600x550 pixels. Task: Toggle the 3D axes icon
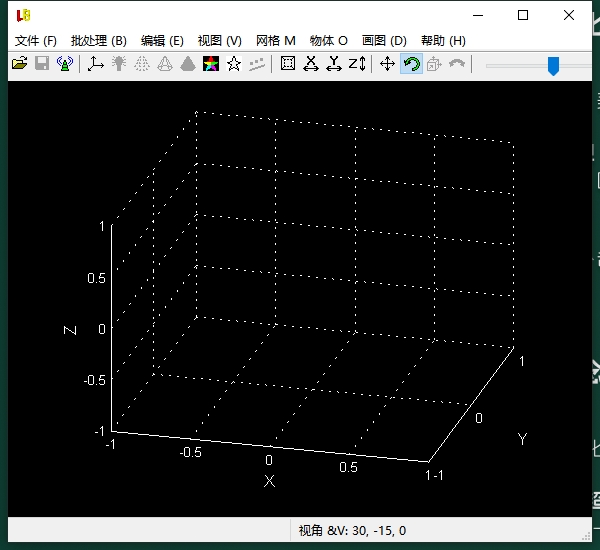coord(96,64)
